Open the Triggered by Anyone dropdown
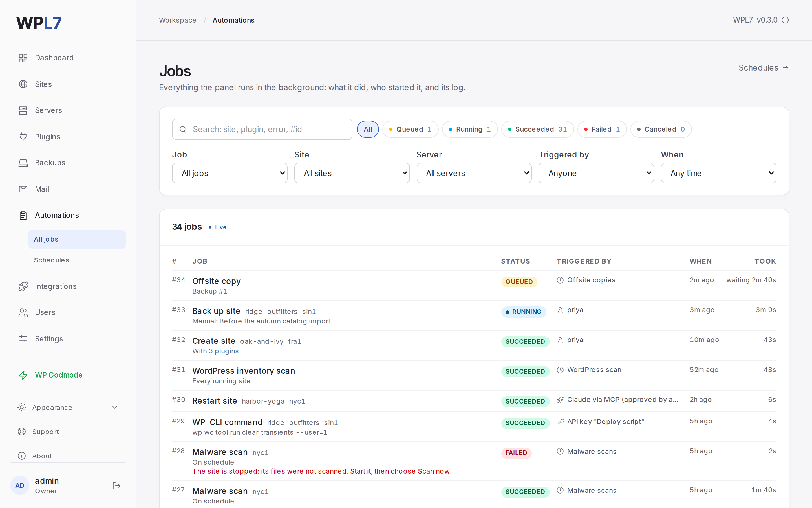 (x=596, y=173)
